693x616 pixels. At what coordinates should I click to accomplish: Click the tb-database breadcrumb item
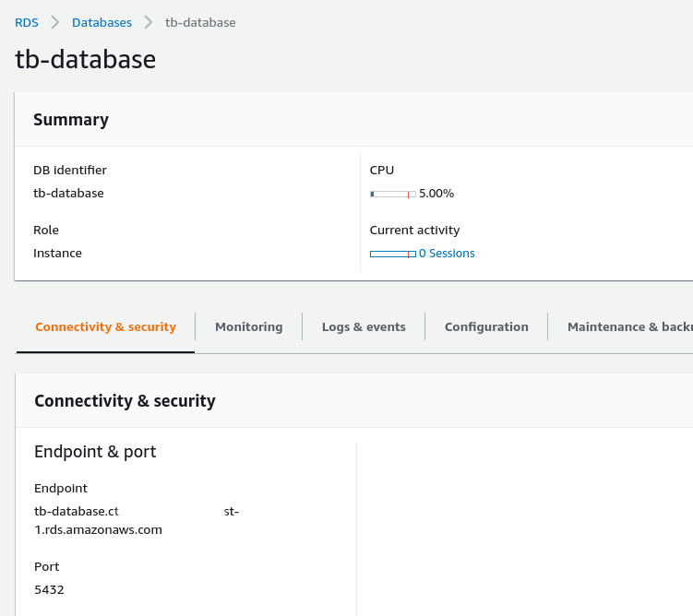click(x=200, y=22)
